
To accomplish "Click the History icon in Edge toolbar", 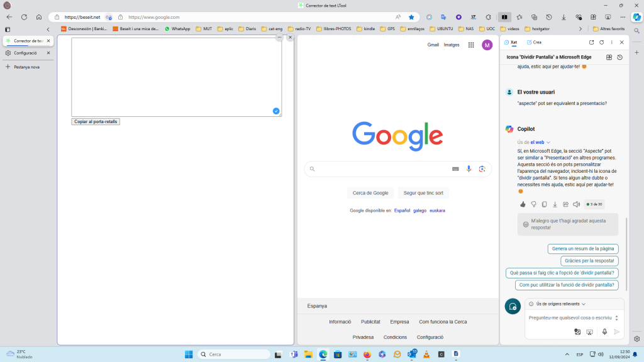I will coord(548,17).
